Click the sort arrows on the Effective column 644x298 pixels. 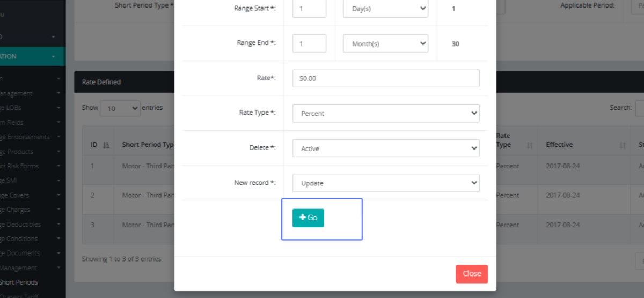(623, 145)
